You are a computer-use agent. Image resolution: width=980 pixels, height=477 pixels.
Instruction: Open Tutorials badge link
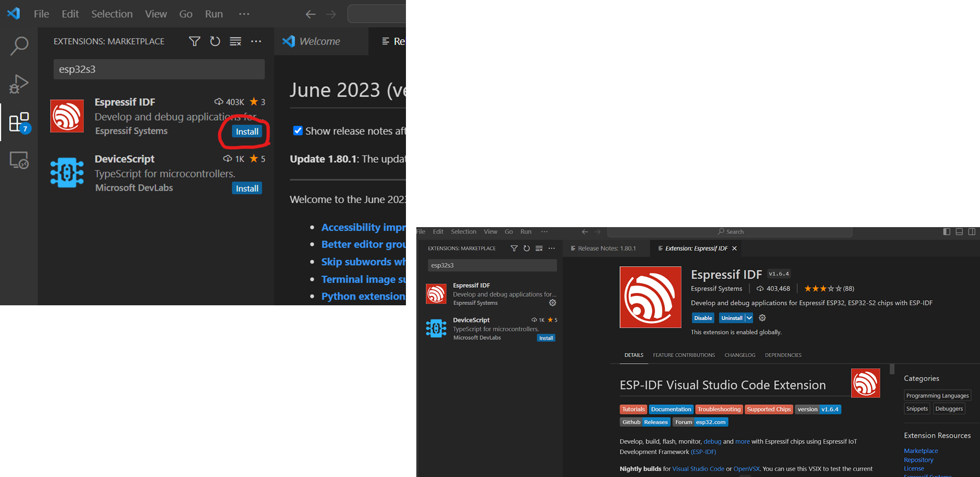pyautogui.click(x=633, y=409)
